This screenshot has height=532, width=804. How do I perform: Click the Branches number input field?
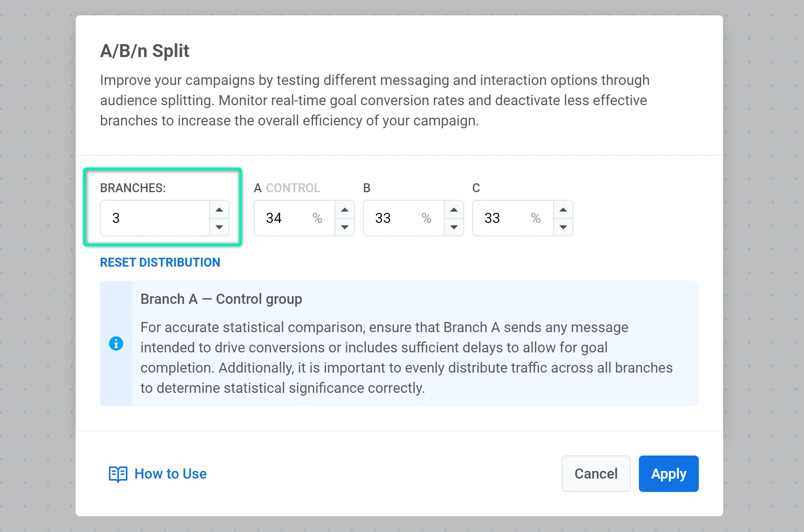155,218
